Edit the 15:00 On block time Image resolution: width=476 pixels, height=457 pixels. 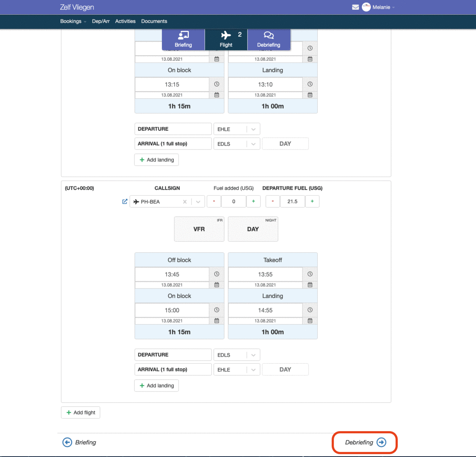click(x=172, y=310)
